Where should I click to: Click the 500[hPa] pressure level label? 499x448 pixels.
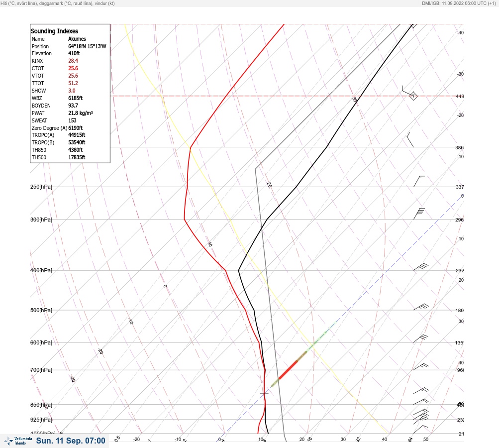41,310
